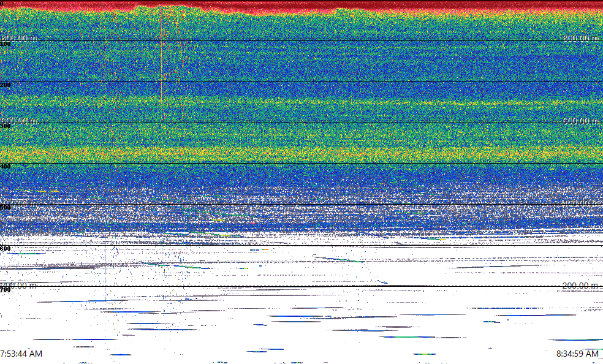The width and height of the screenshot is (603, 364).
Task: Click the 8:34:59 AM end timestamp
Action: [577, 354]
